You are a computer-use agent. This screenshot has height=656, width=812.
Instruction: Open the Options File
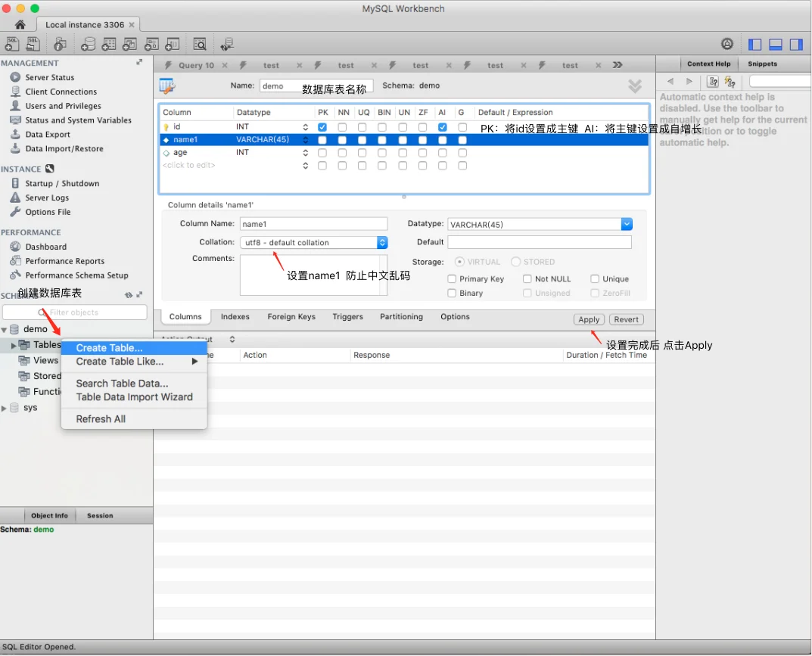click(x=48, y=212)
